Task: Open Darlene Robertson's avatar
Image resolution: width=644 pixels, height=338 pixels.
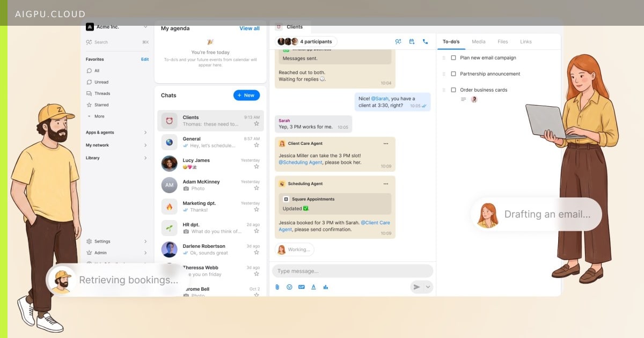Action: click(x=170, y=249)
